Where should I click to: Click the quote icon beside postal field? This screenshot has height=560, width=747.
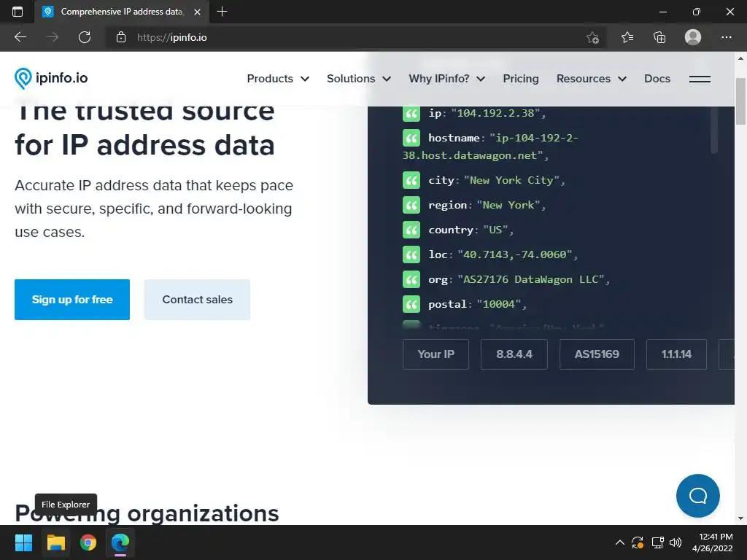(x=411, y=304)
